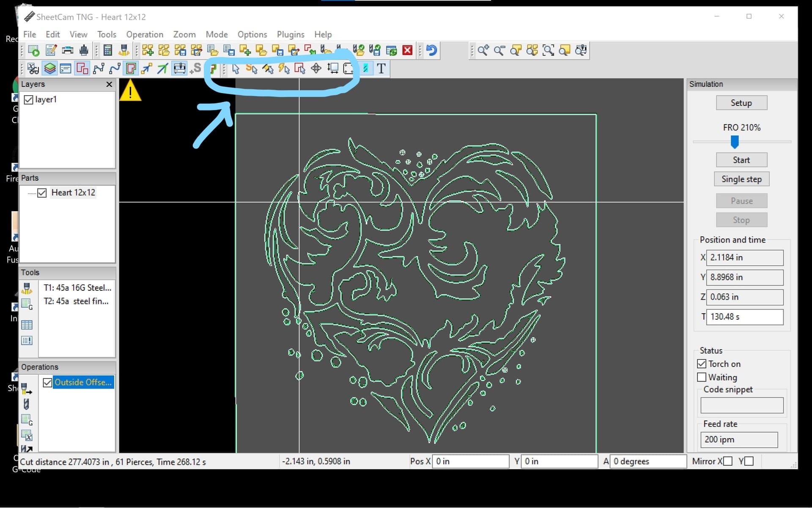This screenshot has width=812, height=508.
Task: Open the Mode menu
Action: pos(217,34)
